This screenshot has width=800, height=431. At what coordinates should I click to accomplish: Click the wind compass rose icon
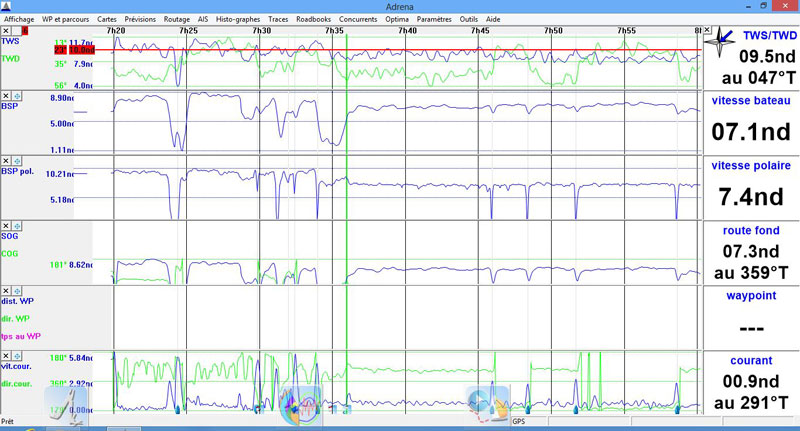click(721, 42)
